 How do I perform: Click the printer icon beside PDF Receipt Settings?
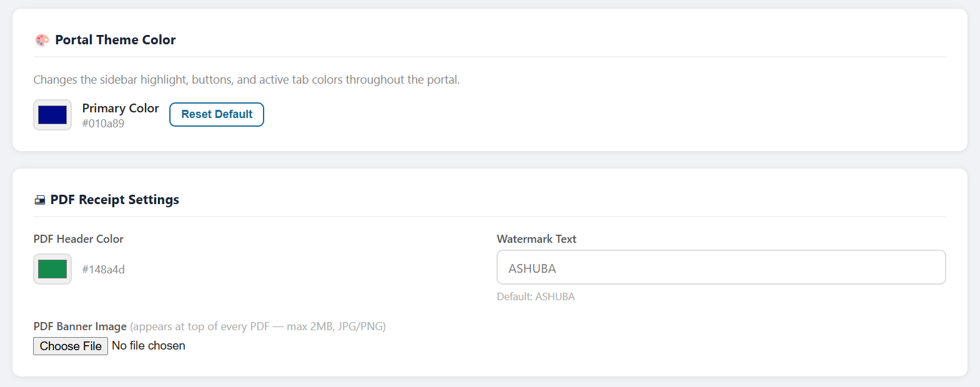[x=40, y=200]
